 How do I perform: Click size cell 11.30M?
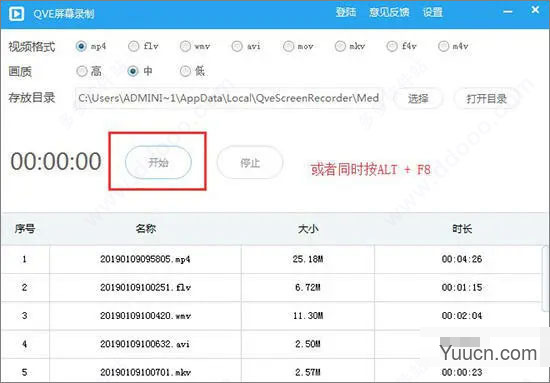coord(308,316)
